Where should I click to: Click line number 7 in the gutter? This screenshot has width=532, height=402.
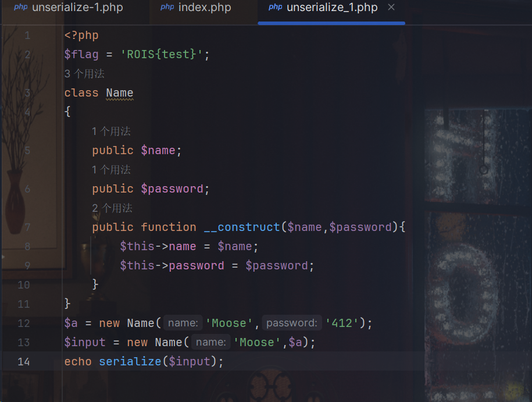point(27,227)
